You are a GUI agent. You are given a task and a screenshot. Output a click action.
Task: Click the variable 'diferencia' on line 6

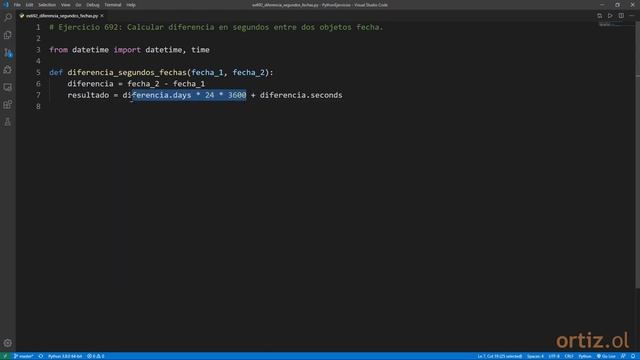tap(91, 84)
